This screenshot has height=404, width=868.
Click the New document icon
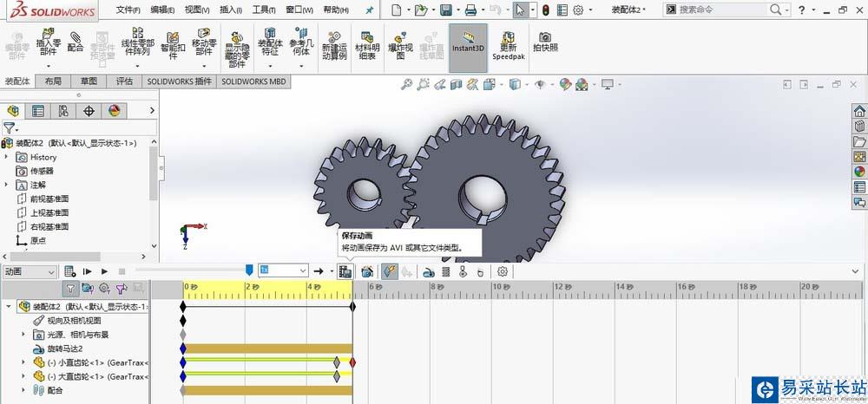point(397,10)
